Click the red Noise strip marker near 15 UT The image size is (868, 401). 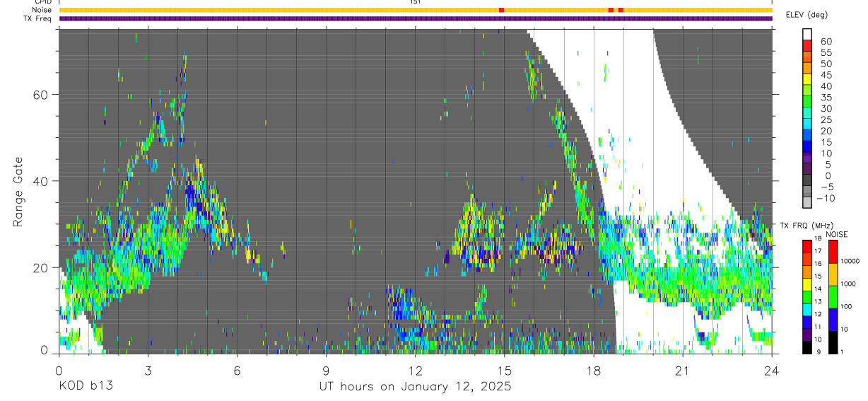[x=501, y=10]
